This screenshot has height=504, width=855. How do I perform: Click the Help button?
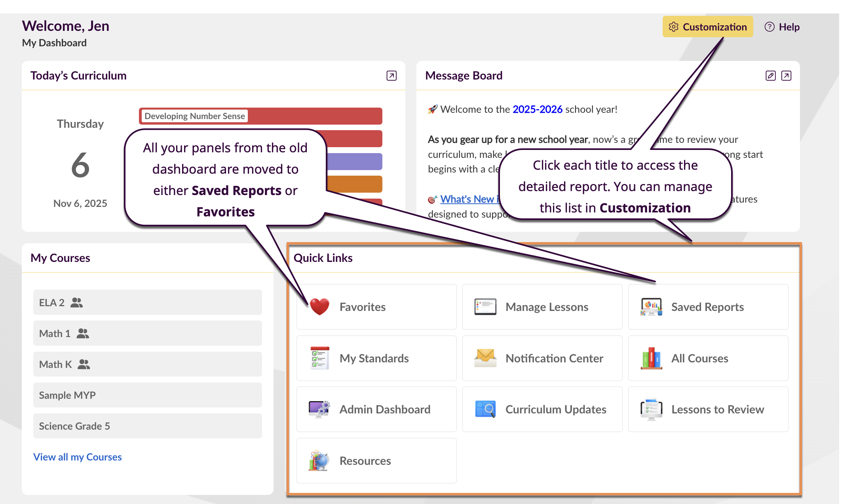click(782, 27)
